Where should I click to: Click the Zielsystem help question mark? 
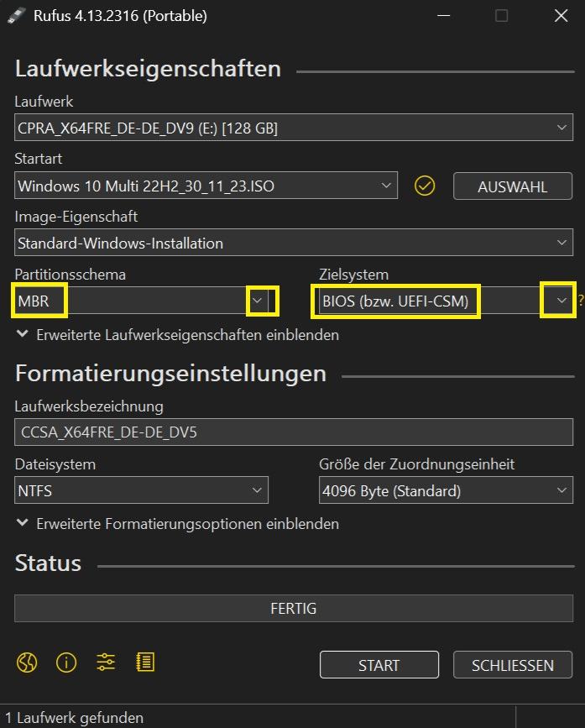[x=581, y=301]
